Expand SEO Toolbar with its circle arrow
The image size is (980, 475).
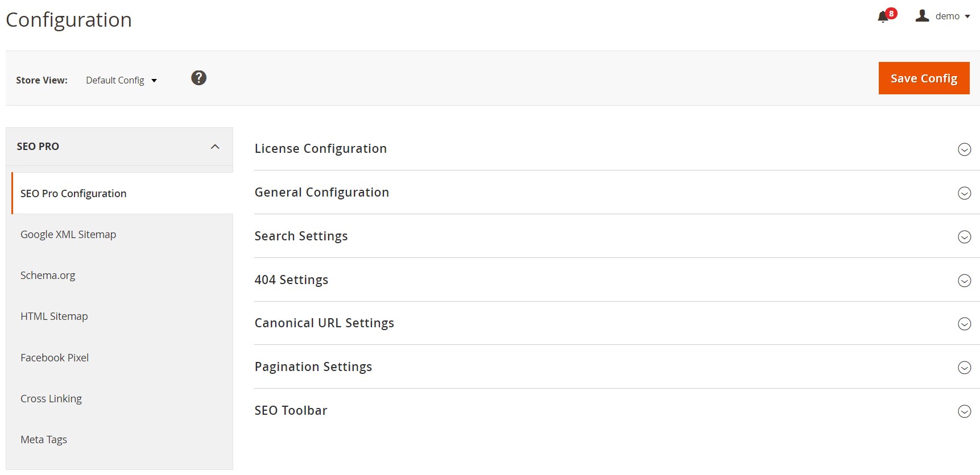(964, 411)
